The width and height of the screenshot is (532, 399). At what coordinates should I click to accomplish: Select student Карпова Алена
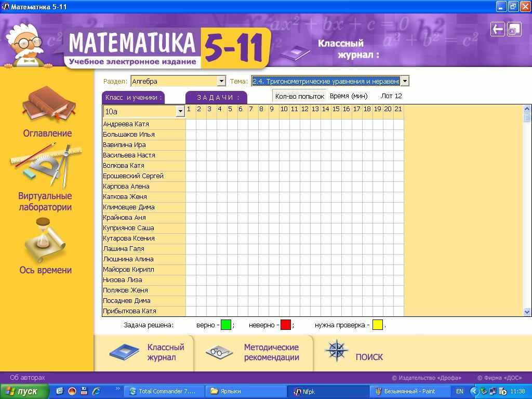click(x=144, y=187)
